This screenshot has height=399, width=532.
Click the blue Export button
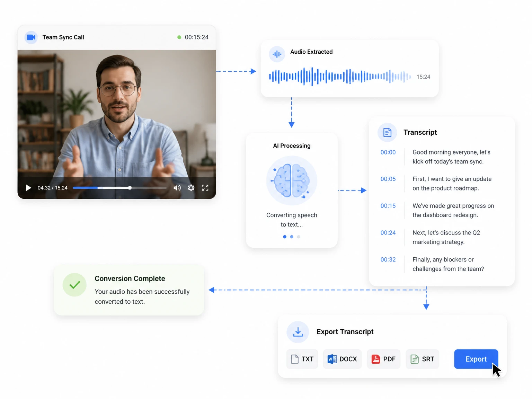point(476,359)
